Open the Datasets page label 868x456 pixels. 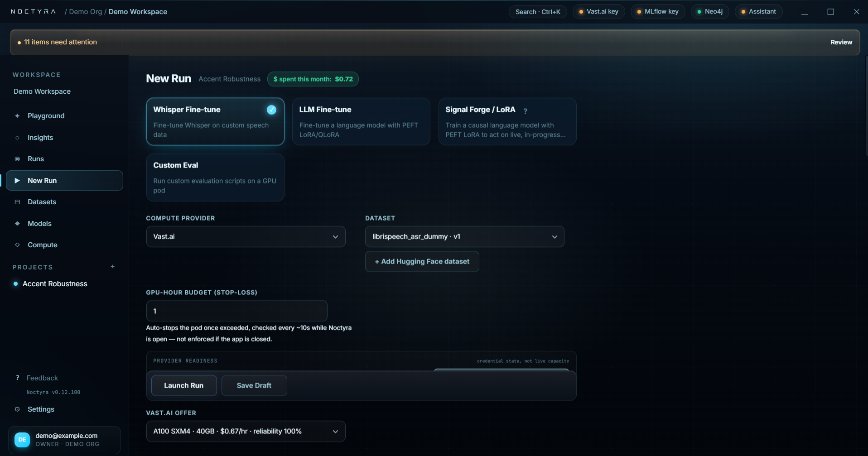[x=42, y=202]
